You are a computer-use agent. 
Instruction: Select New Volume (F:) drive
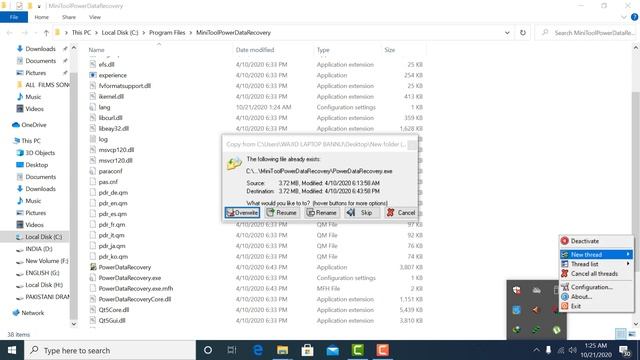[47, 261]
